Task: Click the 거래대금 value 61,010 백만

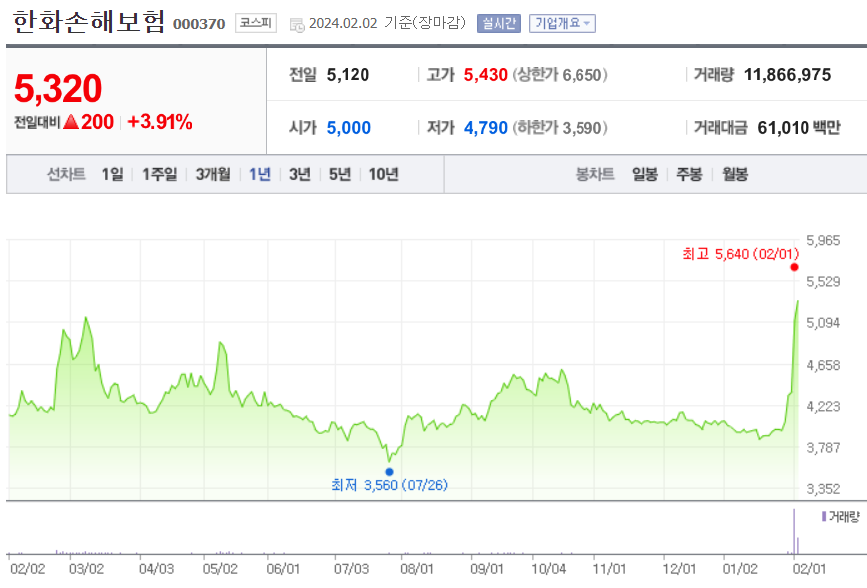Action: point(799,128)
